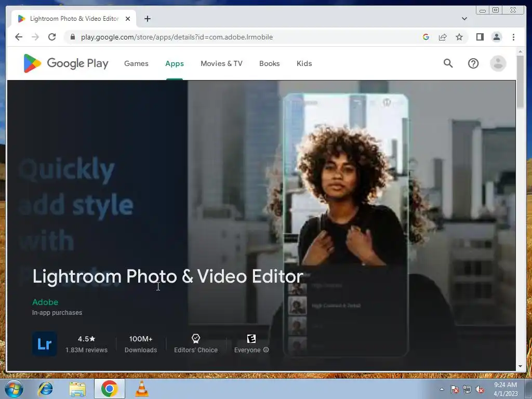Click the In-app purchases text
532x399 pixels.
pos(57,312)
